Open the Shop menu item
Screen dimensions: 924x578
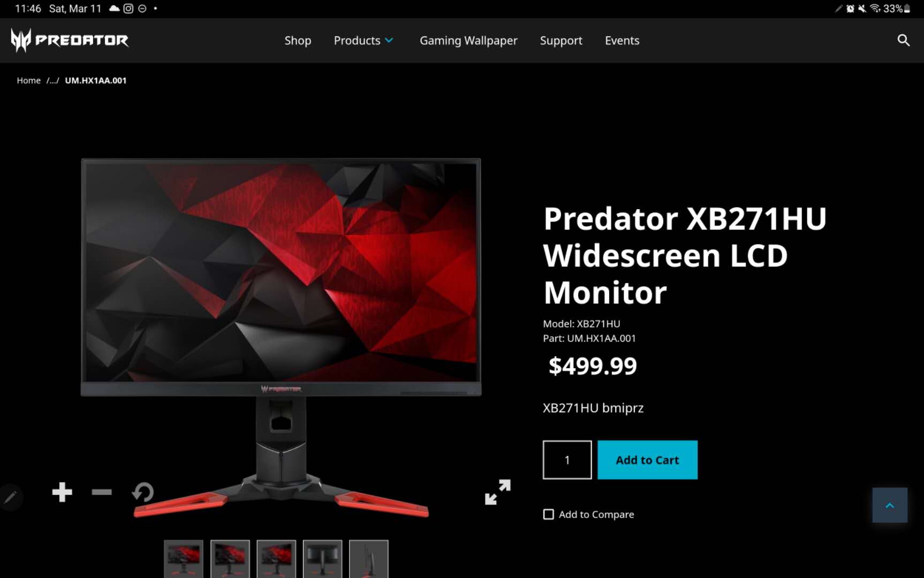point(298,41)
